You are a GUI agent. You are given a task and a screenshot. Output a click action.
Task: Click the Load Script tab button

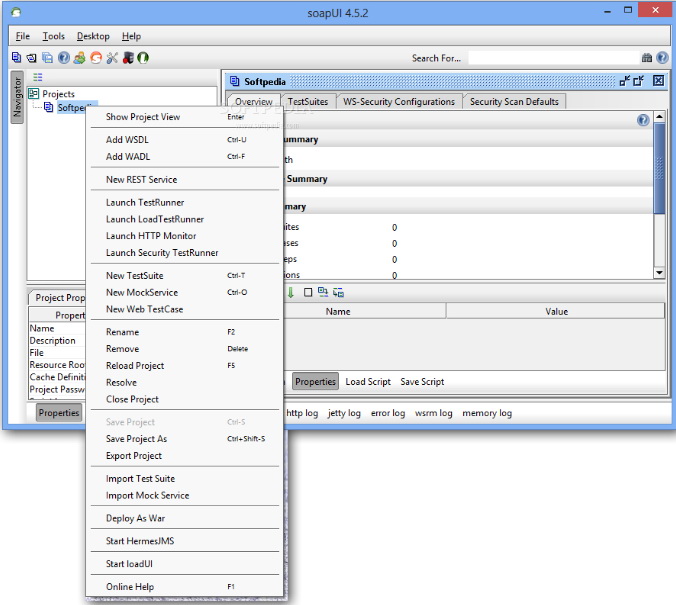coord(368,382)
